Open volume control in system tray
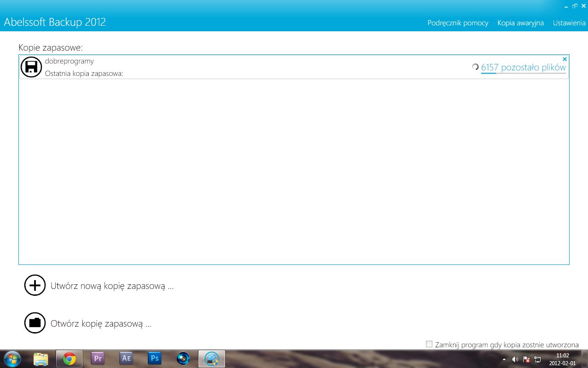This screenshot has height=368, width=588. pos(515,359)
